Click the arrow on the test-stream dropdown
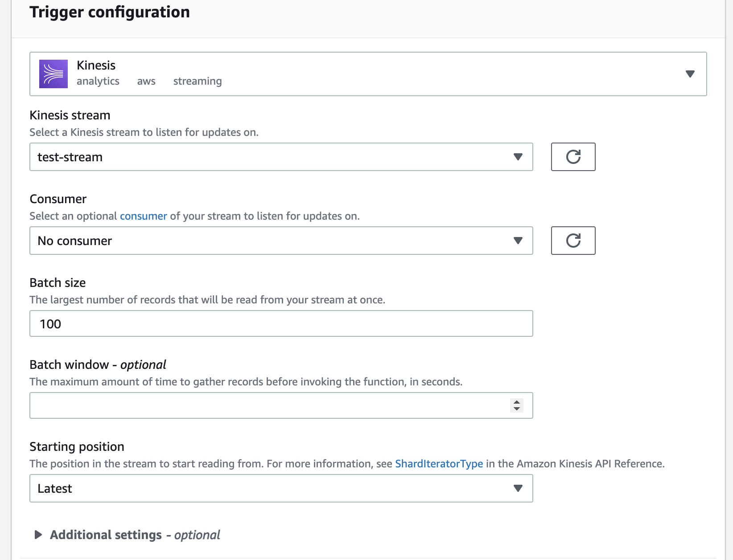 518,157
